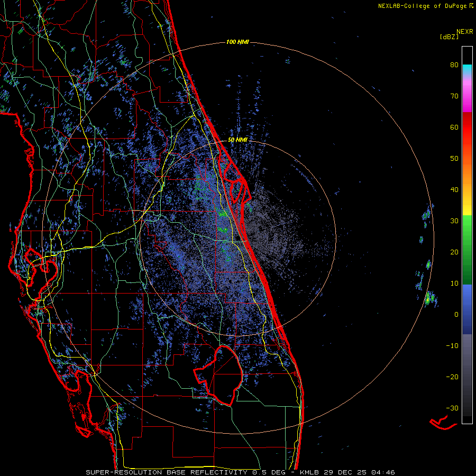The image size is (476, 476).
Task: Click the 'NEXLAB-College of DuPage' credit text
Action: 422,6
